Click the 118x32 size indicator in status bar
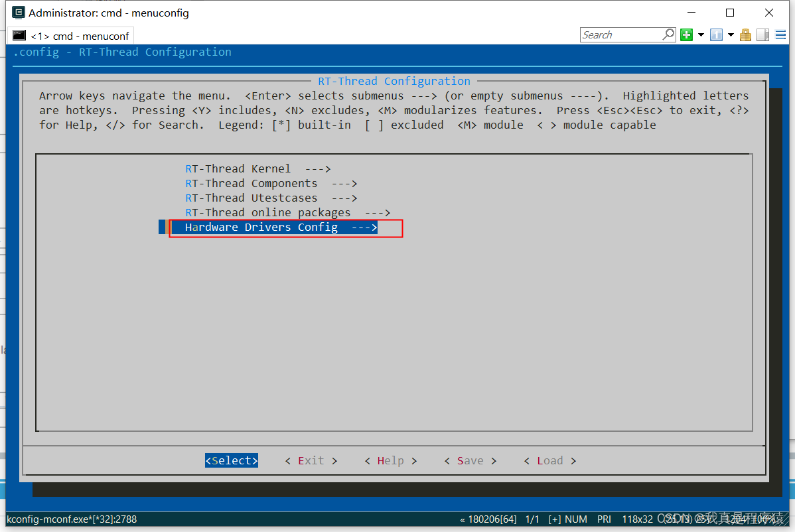This screenshot has width=795, height=532. click(x=637, y=519)
